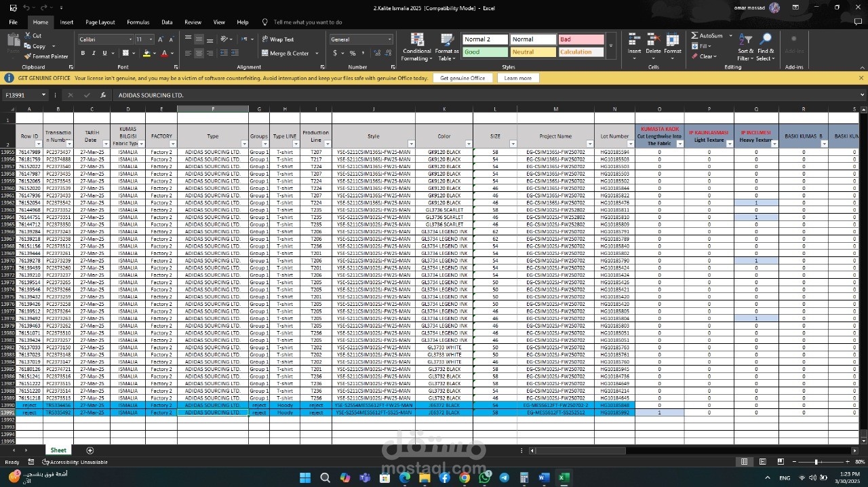Apply Bold formatting
This screenshot has width=868, height=487.
point(83,53)
